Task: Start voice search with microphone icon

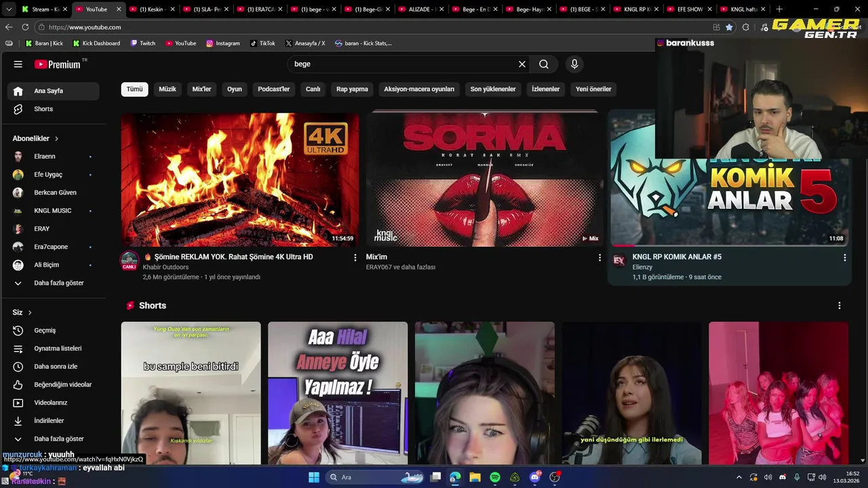Action: tap(574, 64)
